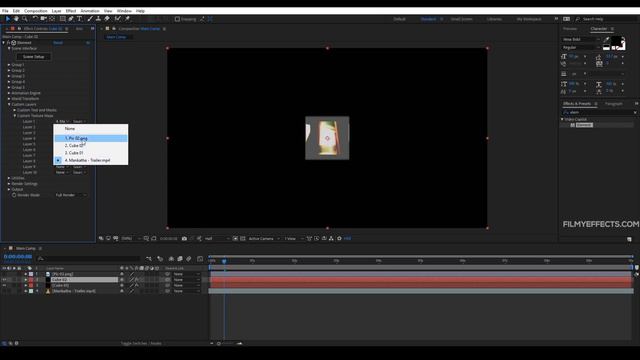Viewport: 640px width, 360px height.
Task: Toggle Draft 3D in timeline
Action: pos(160,259)
